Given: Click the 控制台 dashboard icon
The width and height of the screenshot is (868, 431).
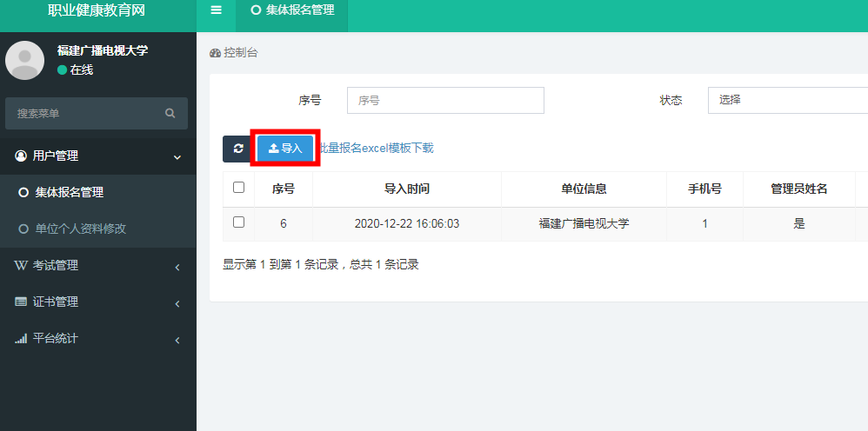Looking at the screenshot, I should (x=215, y=53).
